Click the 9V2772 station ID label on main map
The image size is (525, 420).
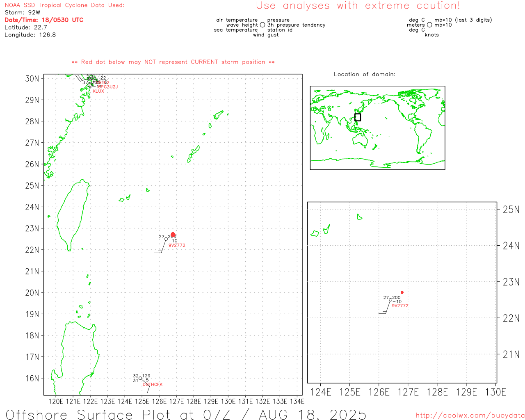click(177, 245)
